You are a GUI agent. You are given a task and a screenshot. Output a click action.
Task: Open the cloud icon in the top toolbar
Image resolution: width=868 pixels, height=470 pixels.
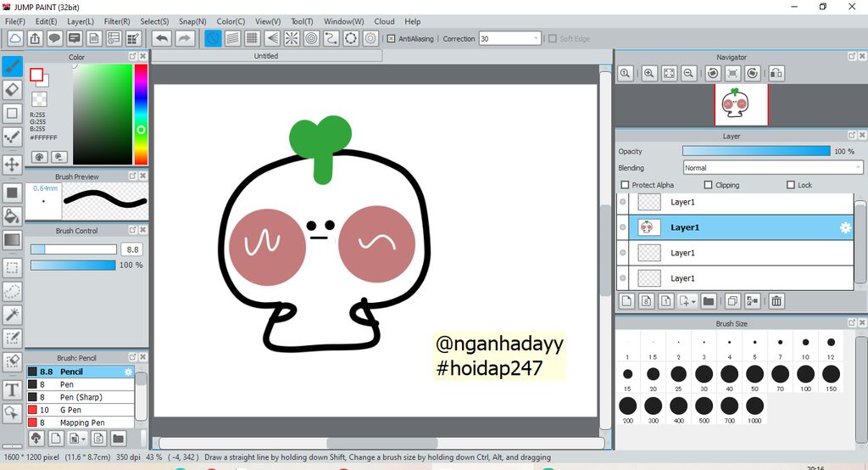[x=15, y=38]
